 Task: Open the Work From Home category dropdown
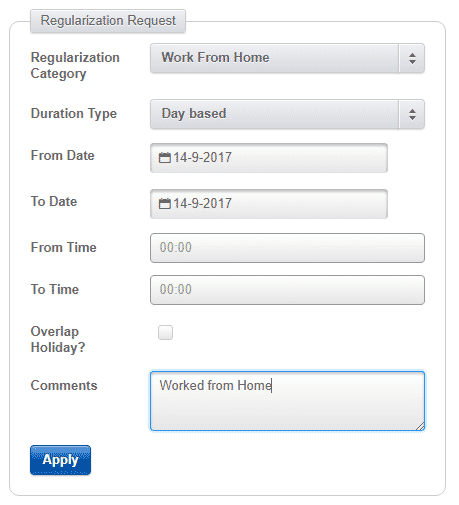click(x=287, y=58)
